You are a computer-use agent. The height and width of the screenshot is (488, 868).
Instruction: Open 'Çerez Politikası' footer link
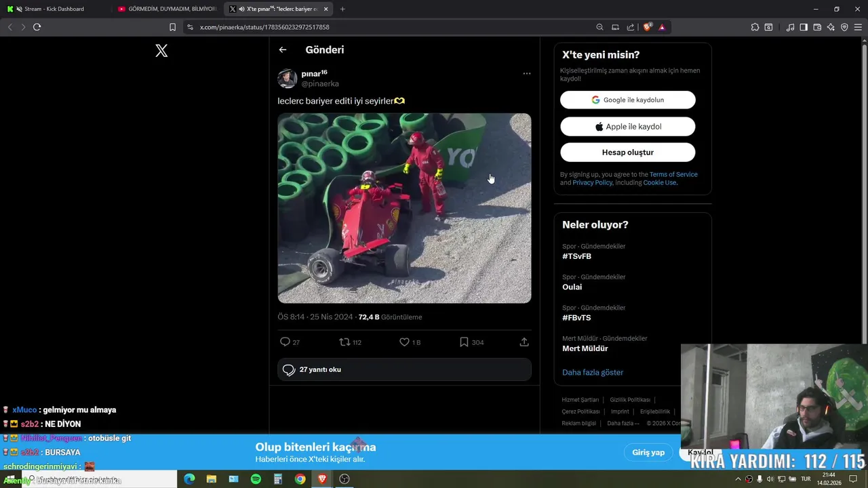point(580,411)
